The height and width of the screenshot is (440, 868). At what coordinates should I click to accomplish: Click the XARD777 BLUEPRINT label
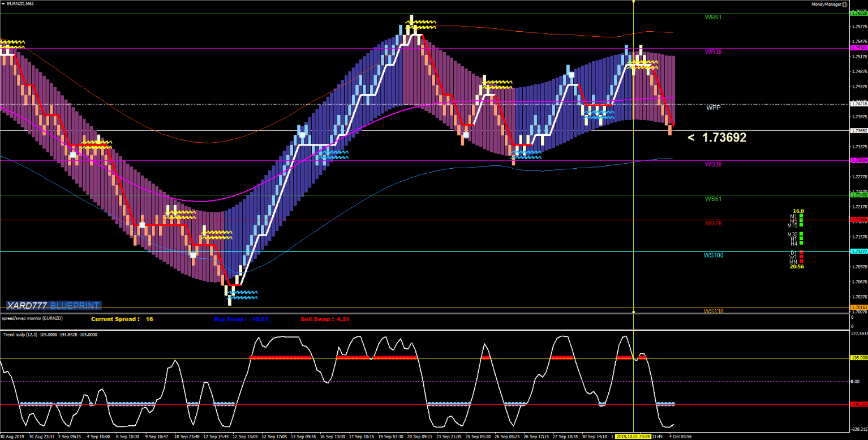point(53,306)
